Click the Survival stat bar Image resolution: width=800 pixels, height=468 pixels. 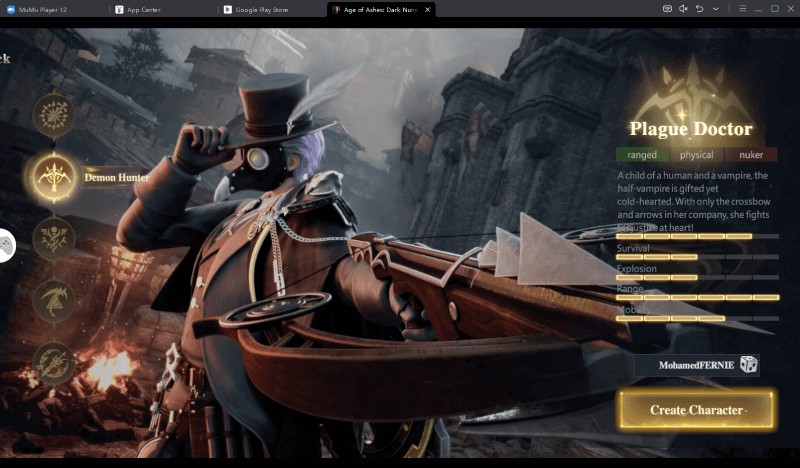(x=697, y=257)
